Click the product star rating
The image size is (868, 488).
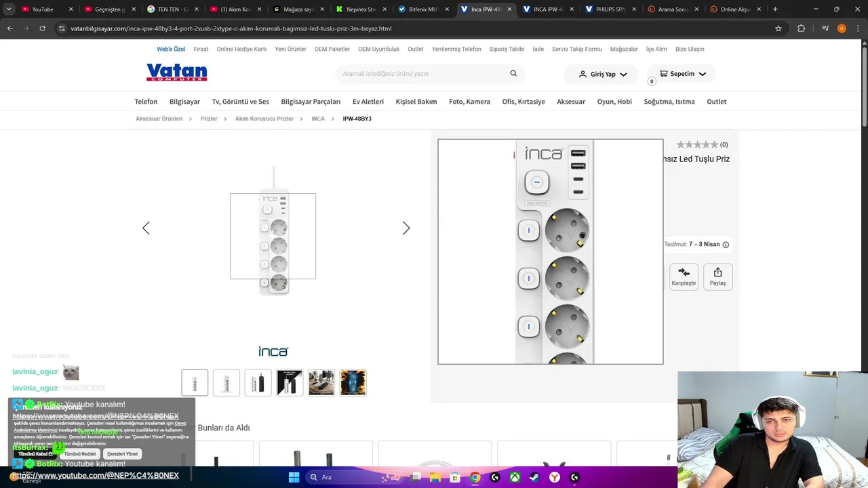697,144
